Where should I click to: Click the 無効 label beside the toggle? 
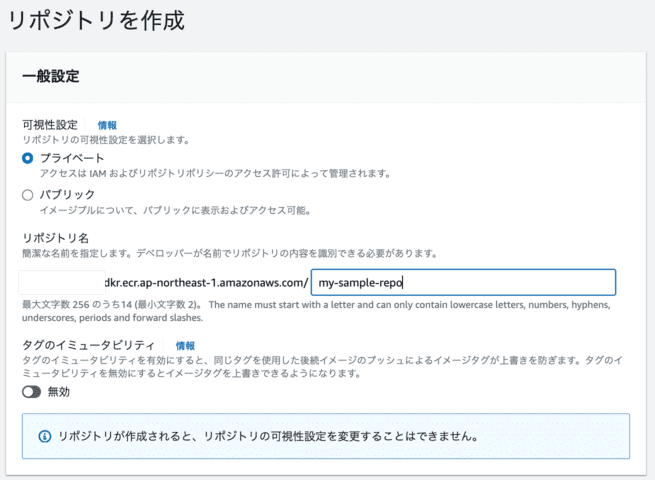pyautogui.click(x=59, y=392)
